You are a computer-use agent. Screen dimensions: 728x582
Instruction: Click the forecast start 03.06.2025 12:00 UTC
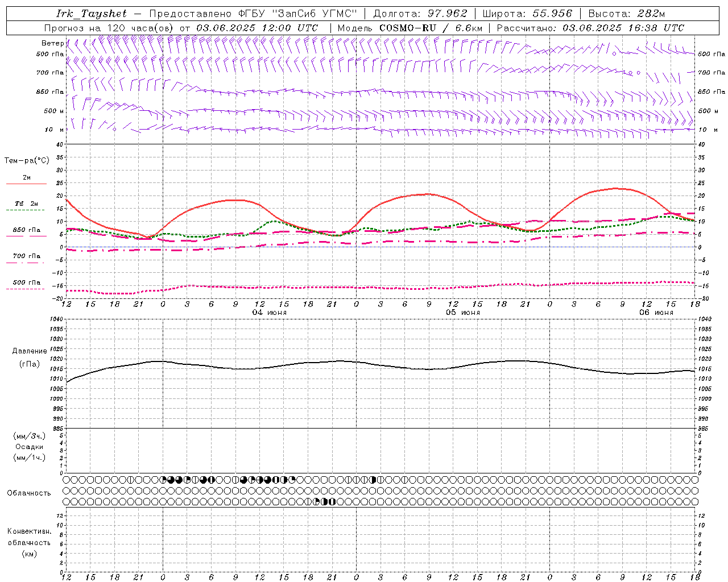click(257, 28)
